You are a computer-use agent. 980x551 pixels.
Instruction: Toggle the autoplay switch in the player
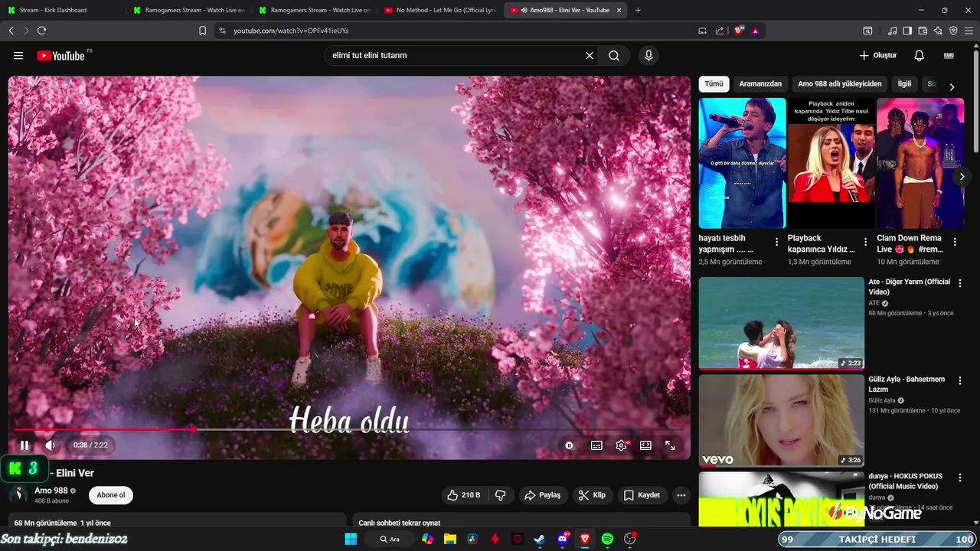570,445
